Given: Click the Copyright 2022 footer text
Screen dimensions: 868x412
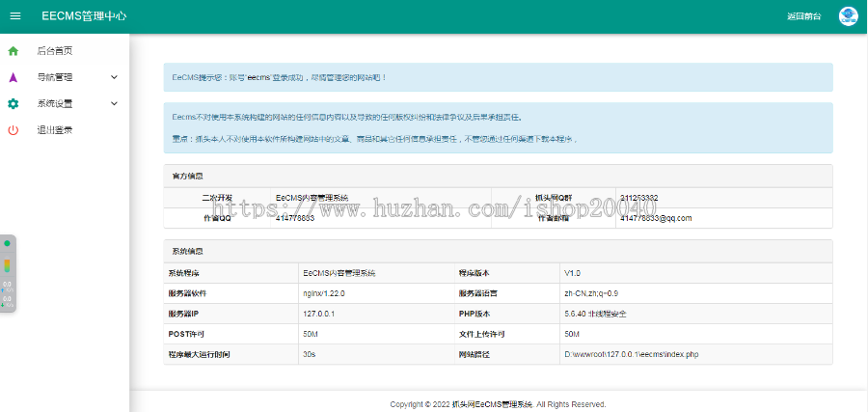Looking at the screenshot, I should (x=499, y=404).
